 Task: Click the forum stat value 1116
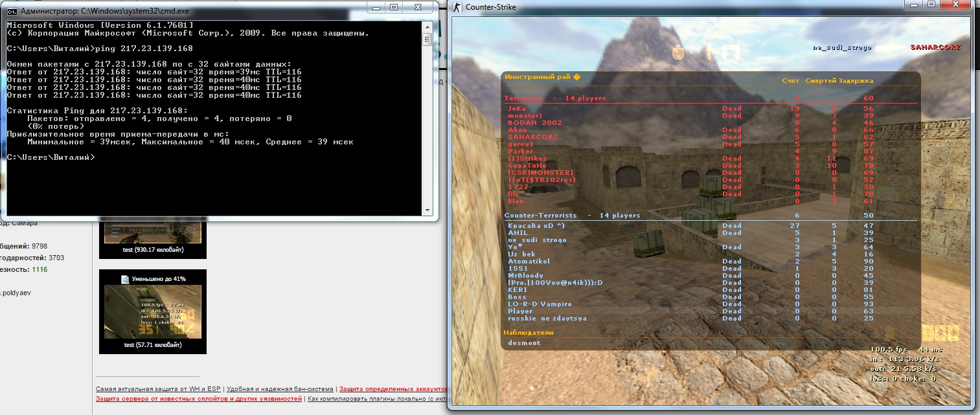(x=40, y=269)
